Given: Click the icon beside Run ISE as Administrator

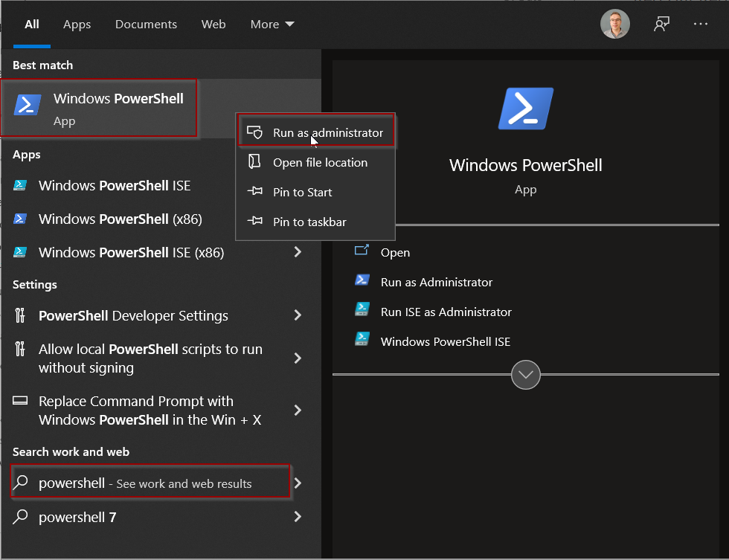Looking at the screenshot, I should pos(362,309).
